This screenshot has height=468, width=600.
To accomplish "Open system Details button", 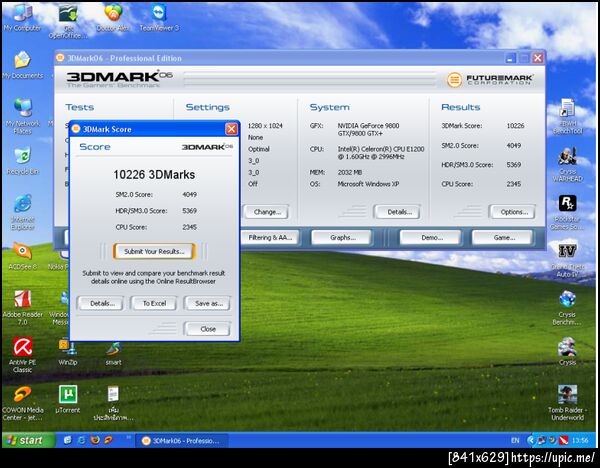I will click(x=399, y=212).
